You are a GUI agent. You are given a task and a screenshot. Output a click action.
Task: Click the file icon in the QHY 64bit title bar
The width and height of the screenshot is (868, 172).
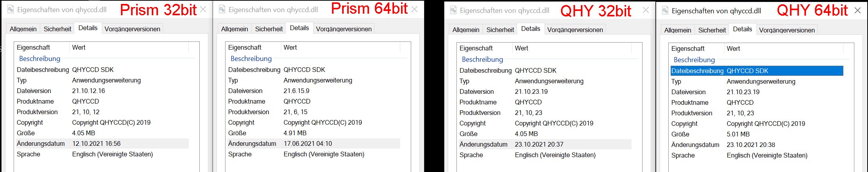(665, 11)
